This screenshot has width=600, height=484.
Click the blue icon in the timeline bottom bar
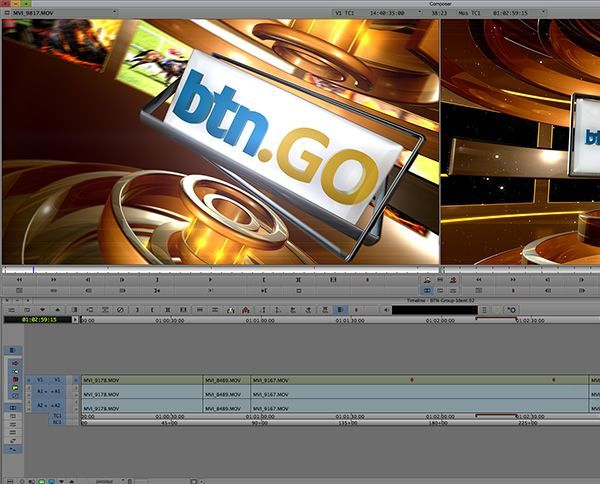click(x=51, y=481)
